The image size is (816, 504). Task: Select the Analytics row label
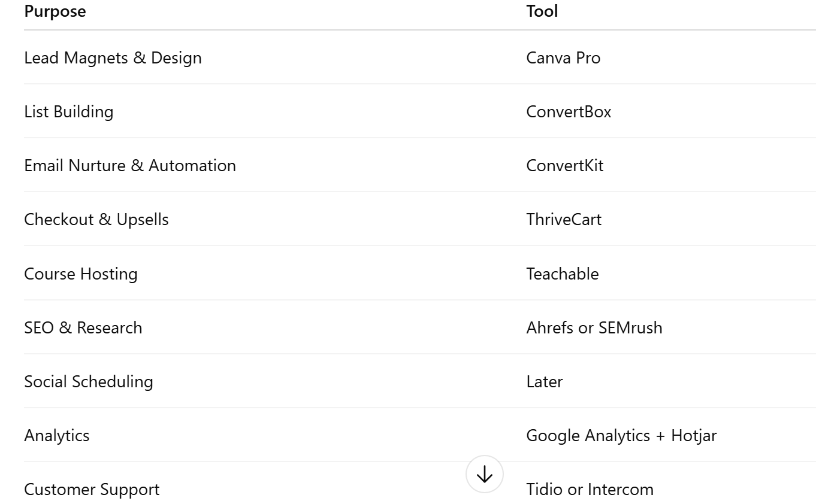[x=57, y=436]
